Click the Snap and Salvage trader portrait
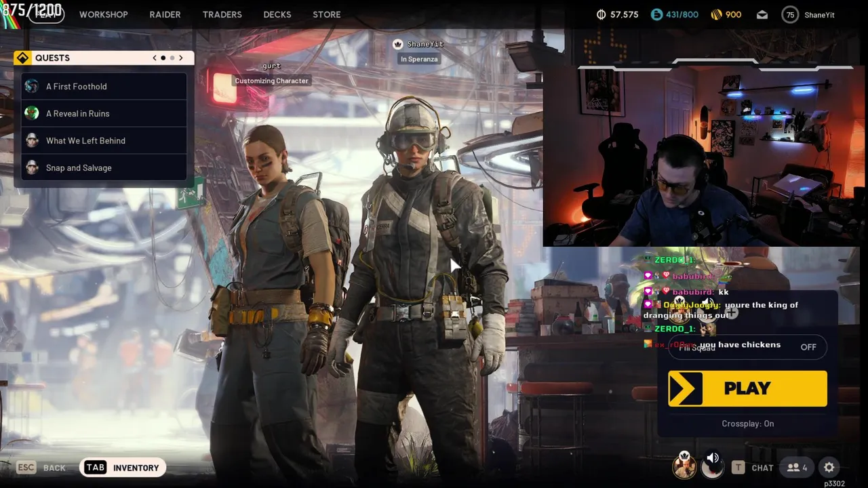 point(32,167)
